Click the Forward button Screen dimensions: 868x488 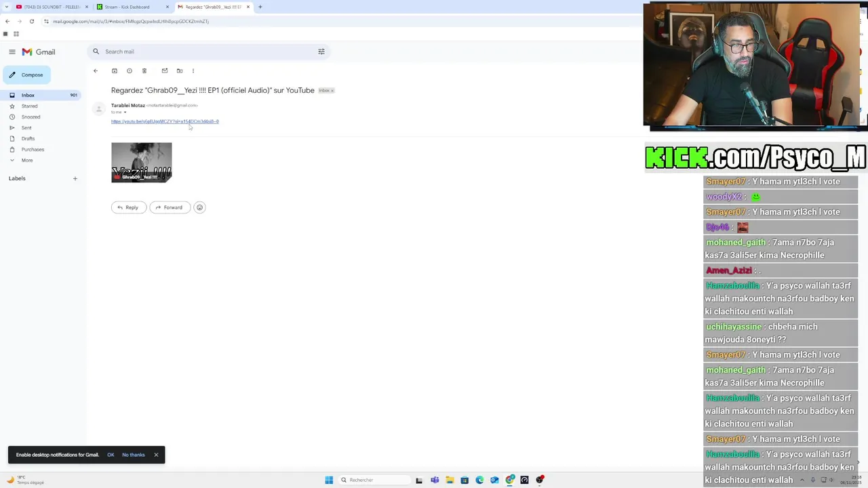tap(170, 207)
